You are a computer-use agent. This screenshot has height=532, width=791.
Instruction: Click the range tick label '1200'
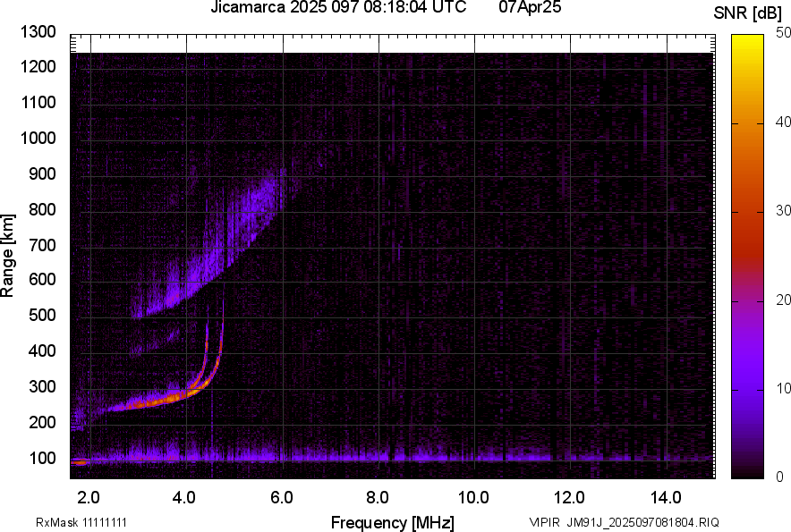(x=38, y=66)
